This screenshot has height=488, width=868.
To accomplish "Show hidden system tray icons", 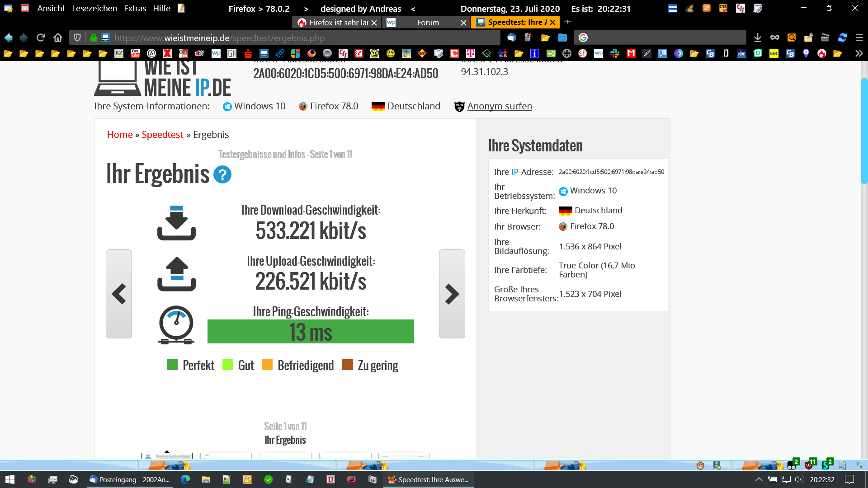I will pos(759,479).
